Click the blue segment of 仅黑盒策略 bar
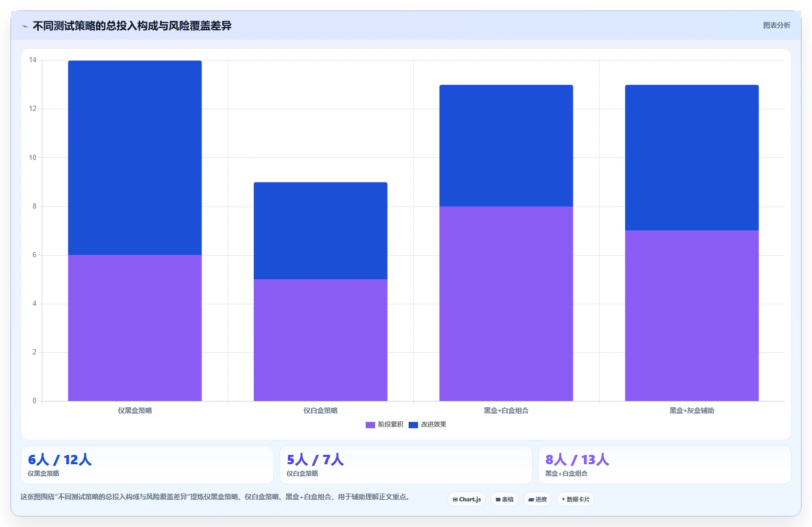 click(135, 158)
